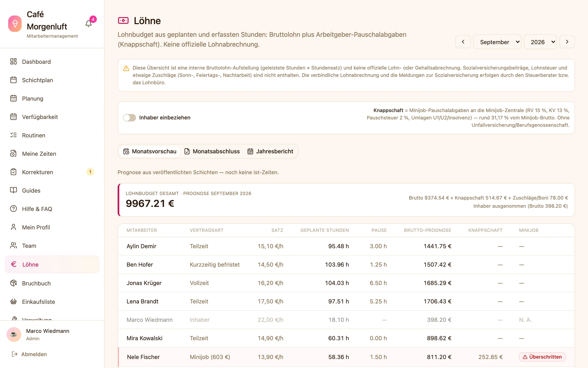The width and height of the screenshot is (588, 368).
Task: Click Marco Wiedmann user avatar
Action: coord(14,334)
